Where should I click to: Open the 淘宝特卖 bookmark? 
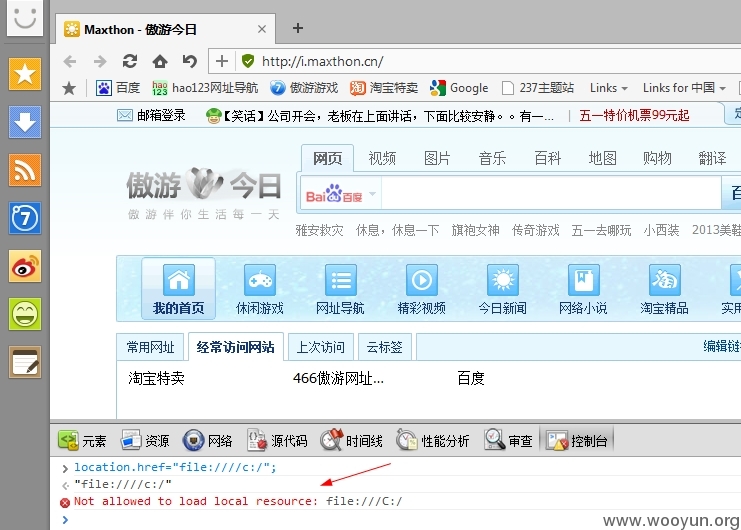tap(384, 88)
